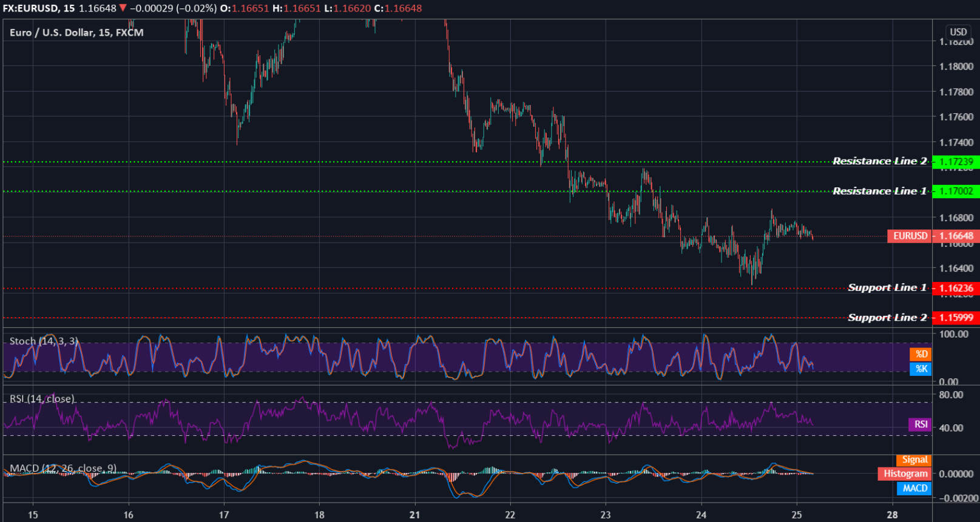Click the −0.00029 (−0.02%) change value

coord(173,8)
